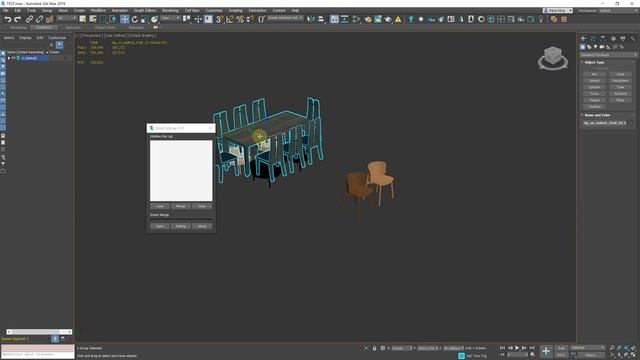Click the object name input field

coord(605,123)
